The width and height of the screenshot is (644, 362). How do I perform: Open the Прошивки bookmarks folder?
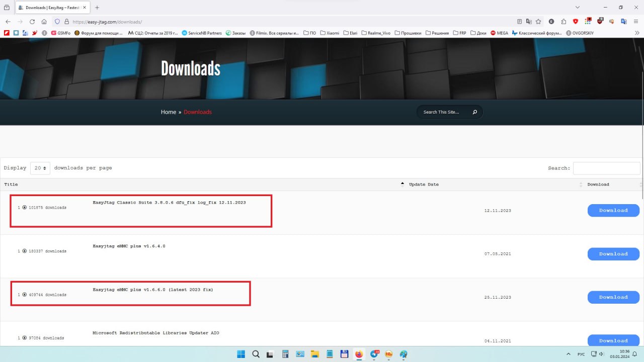pyautogui.click(x=408, y=33)
